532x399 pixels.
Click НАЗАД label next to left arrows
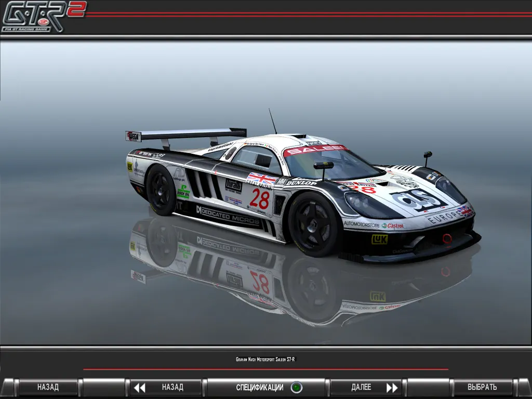[x=172, y=387]
